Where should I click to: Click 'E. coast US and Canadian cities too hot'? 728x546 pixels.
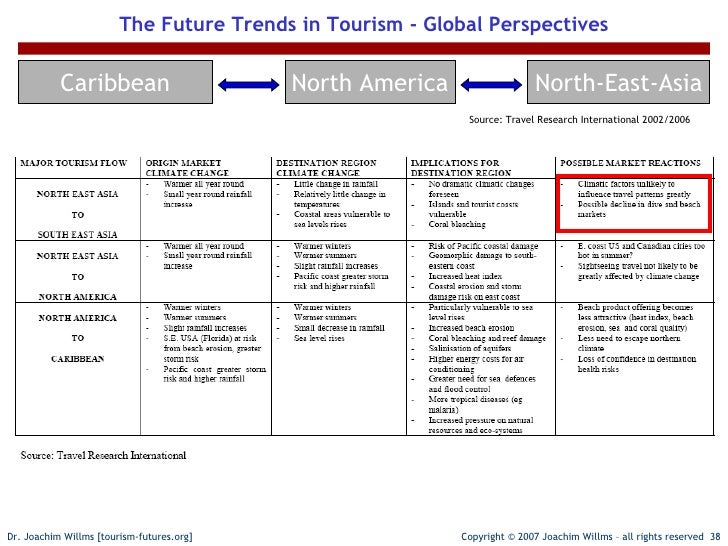coord(641,251)
